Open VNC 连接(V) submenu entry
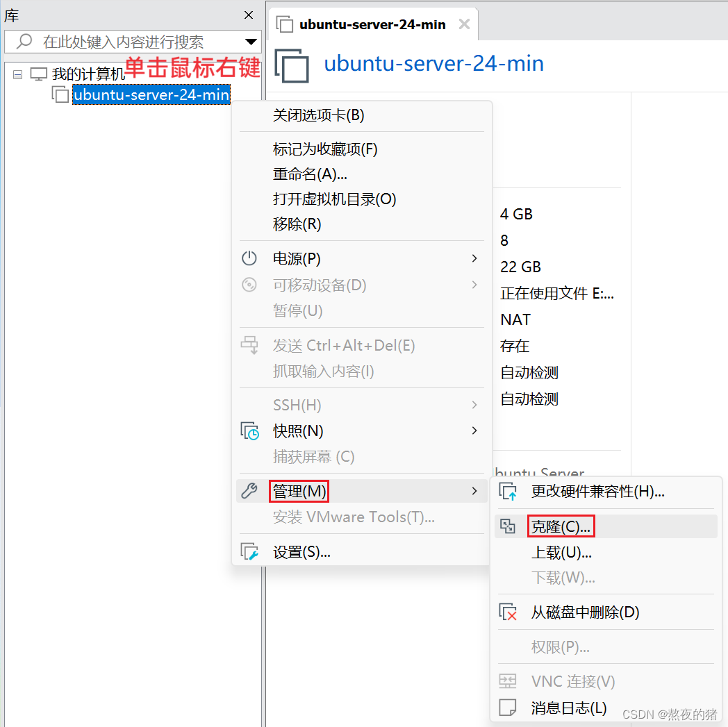The image size is (728, 727). tap(606, 682)
